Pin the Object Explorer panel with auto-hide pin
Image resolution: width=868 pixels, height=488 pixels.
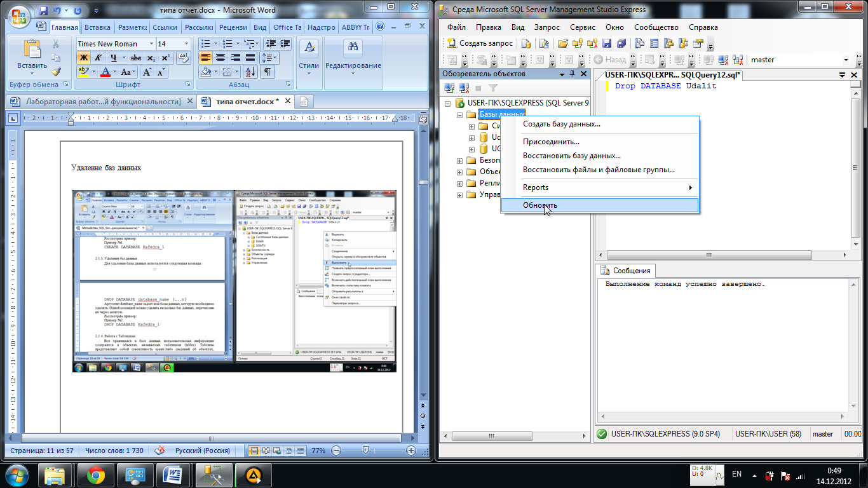pyautogui.click(x=573, y=74)
